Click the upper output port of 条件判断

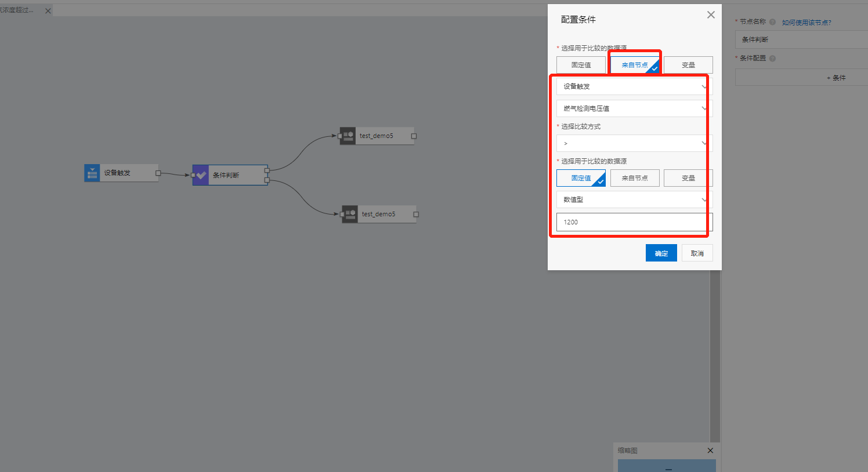pos(267,170)
